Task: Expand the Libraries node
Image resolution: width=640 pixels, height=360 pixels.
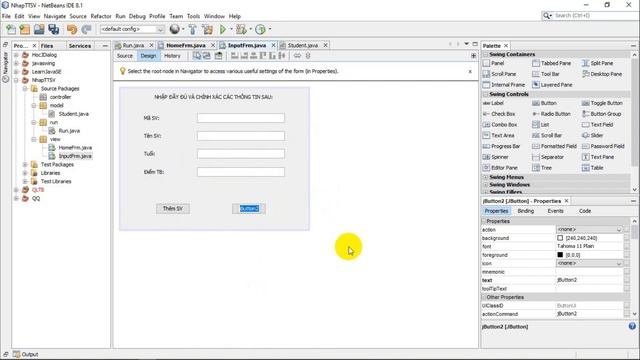Action: [x=25, y=173]
